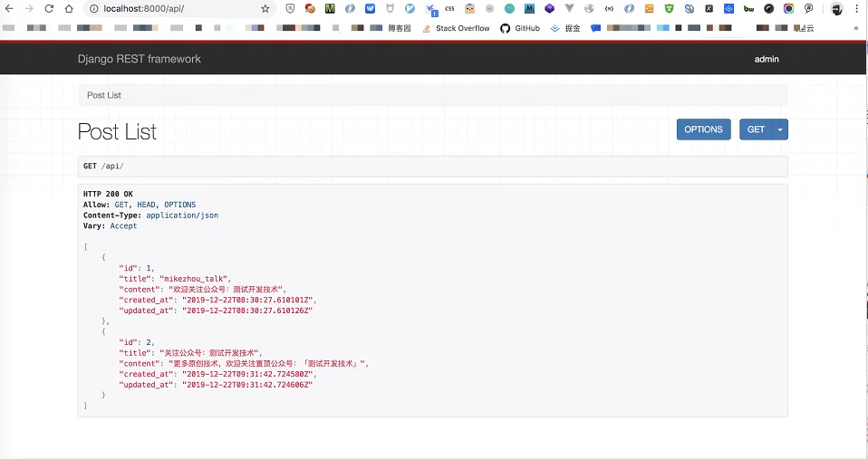
Task: Open the speech bubble extension icon
Action: (x=808, y=8)
